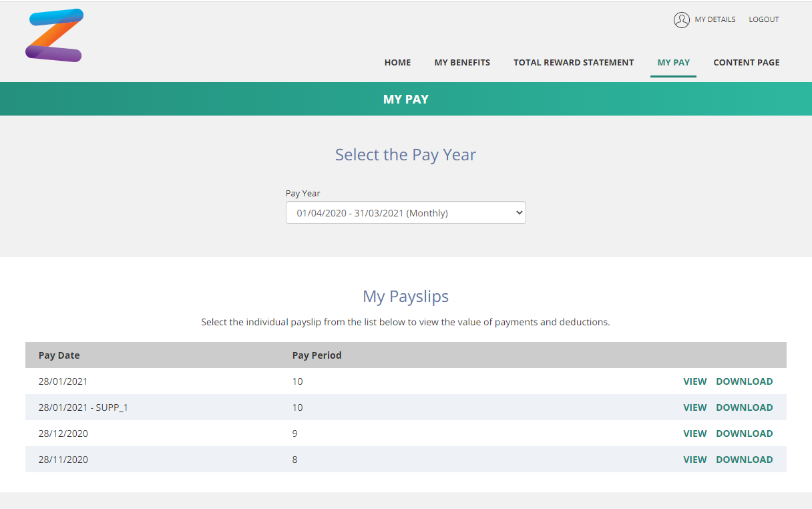Open Total Reward Statement page
This screenshot has width=812, height=509.
point(574,62)
